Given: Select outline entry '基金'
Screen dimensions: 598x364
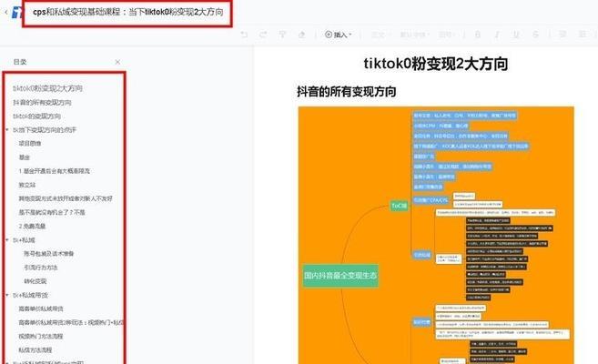Looking at the screenshot, I should [24, 157].
